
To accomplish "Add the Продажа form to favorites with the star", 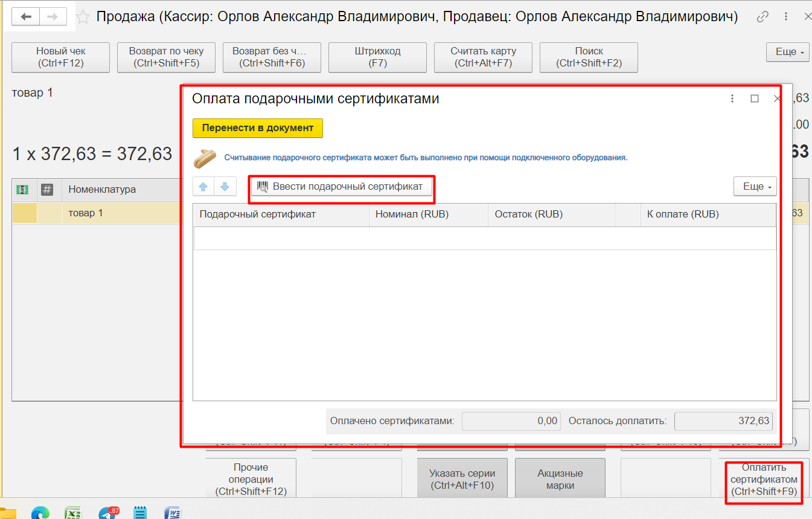I will click(x=85, y=18).
